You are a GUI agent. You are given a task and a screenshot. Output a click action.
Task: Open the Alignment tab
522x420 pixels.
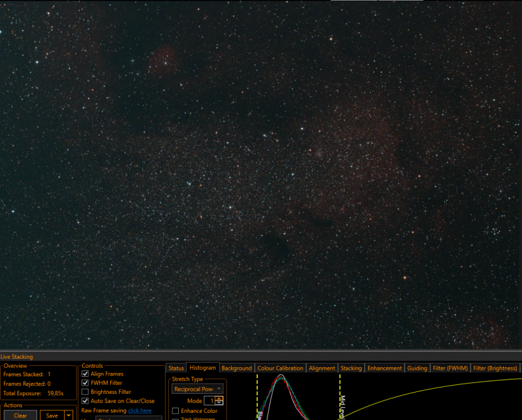coord(322,368)
